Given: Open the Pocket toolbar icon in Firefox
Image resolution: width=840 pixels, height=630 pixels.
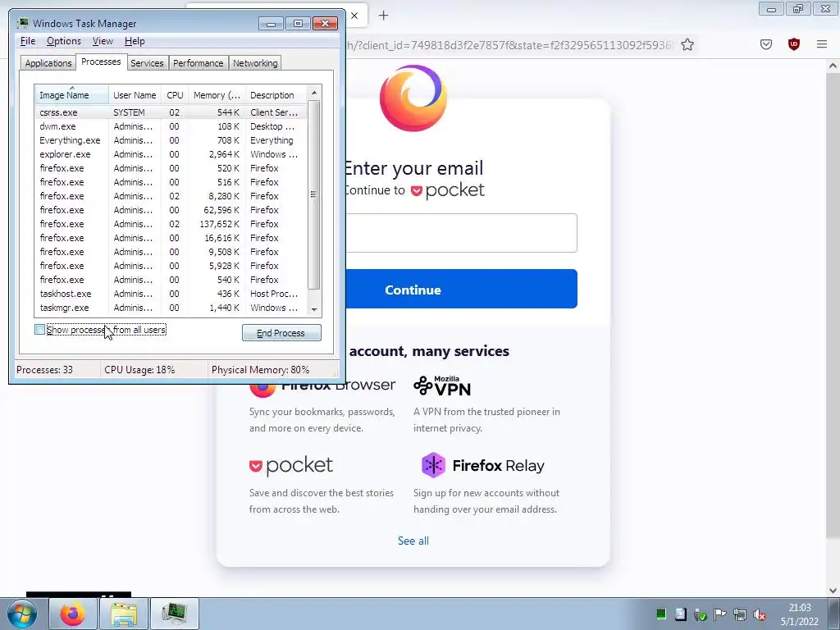Looking at the screenshot, I should [766, 44].
